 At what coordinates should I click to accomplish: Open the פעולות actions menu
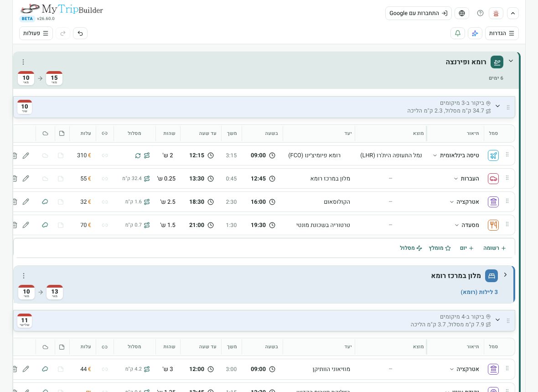tap(36, 33)
